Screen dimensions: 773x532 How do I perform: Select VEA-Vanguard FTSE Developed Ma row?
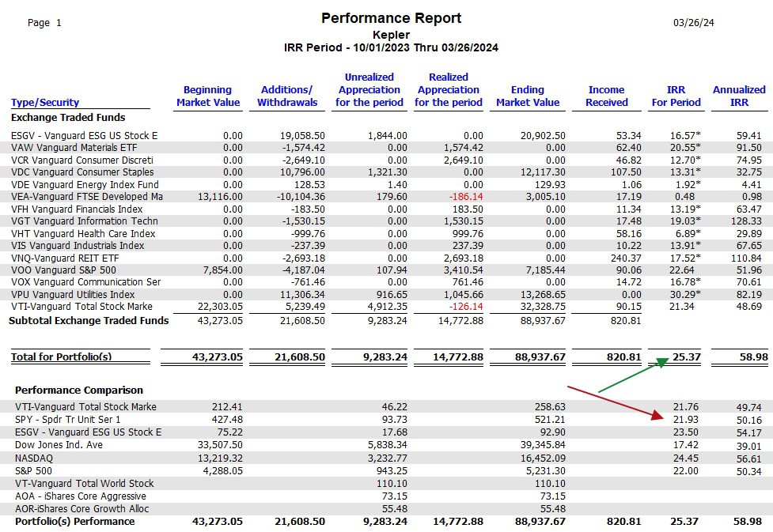386,197
